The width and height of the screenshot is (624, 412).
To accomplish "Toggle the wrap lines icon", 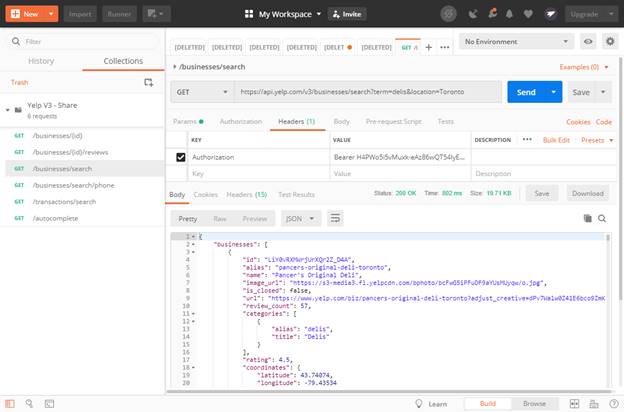I will tap(335, 219).
